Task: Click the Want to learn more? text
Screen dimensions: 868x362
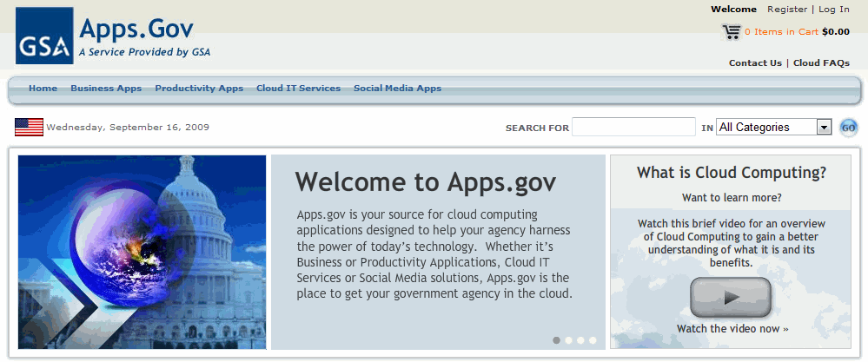Action: (732, 197)
